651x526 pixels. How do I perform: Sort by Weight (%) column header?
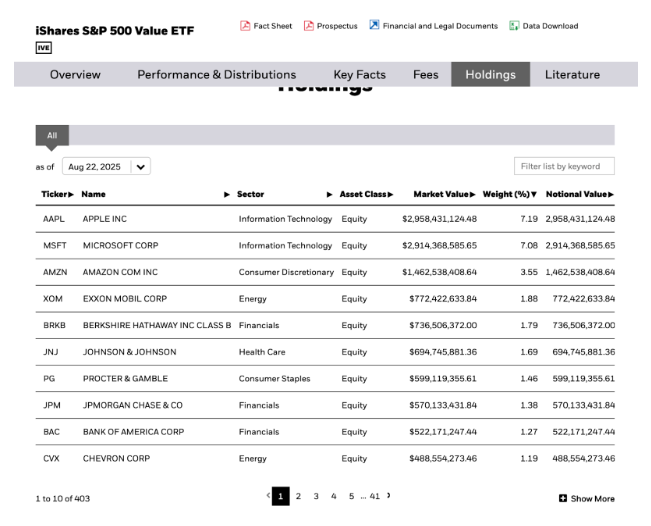coord(510,194)
